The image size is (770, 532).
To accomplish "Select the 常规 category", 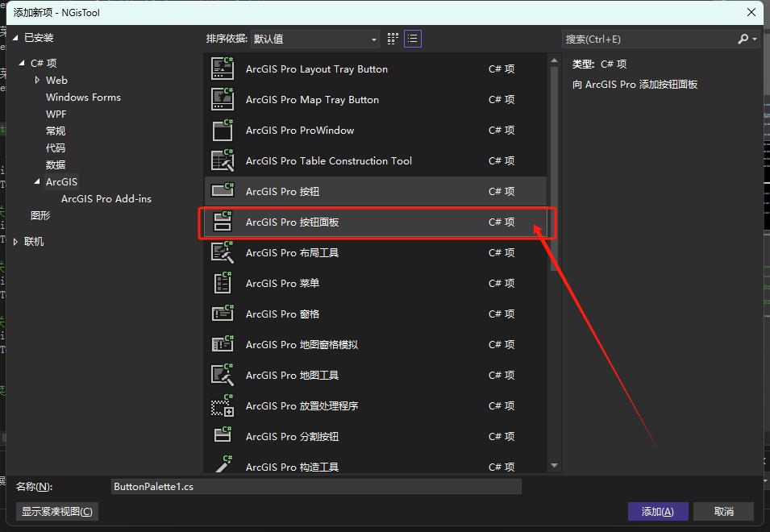I will pos(56,131).
